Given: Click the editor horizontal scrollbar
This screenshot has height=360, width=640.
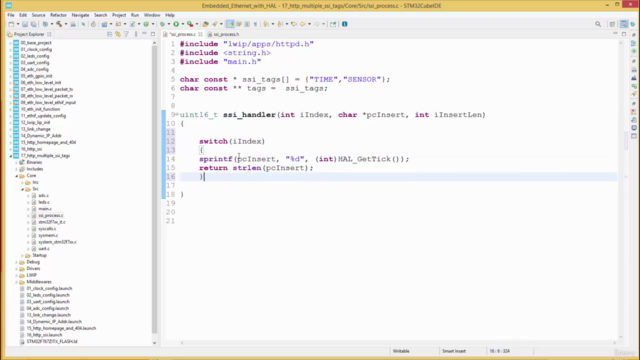Looking at the screenshot, I should (398, 343).
